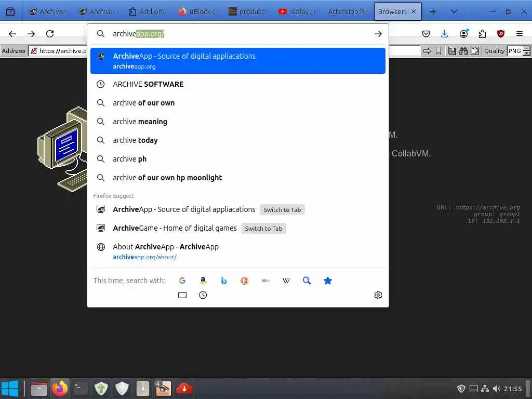532x399 pixels.
Task: Open the archive manager zipper icon
Action: tap(142, 389)
